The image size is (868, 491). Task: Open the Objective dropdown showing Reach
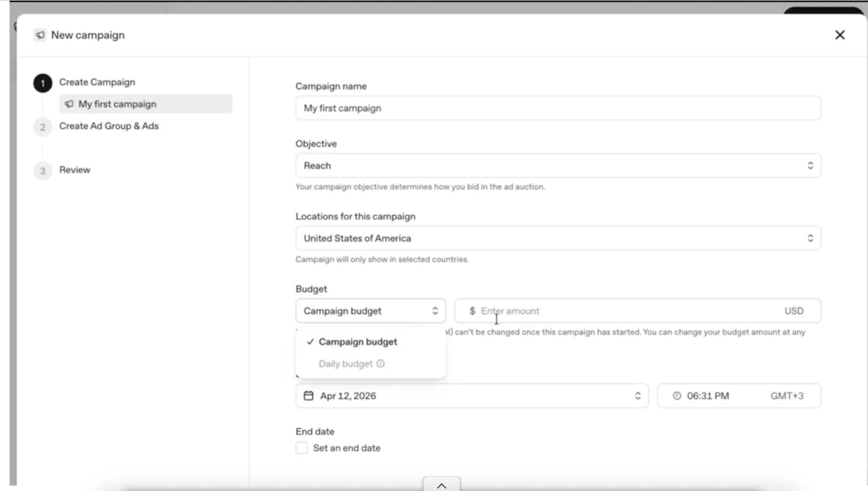pyautogui.click(x=558, y=166)
